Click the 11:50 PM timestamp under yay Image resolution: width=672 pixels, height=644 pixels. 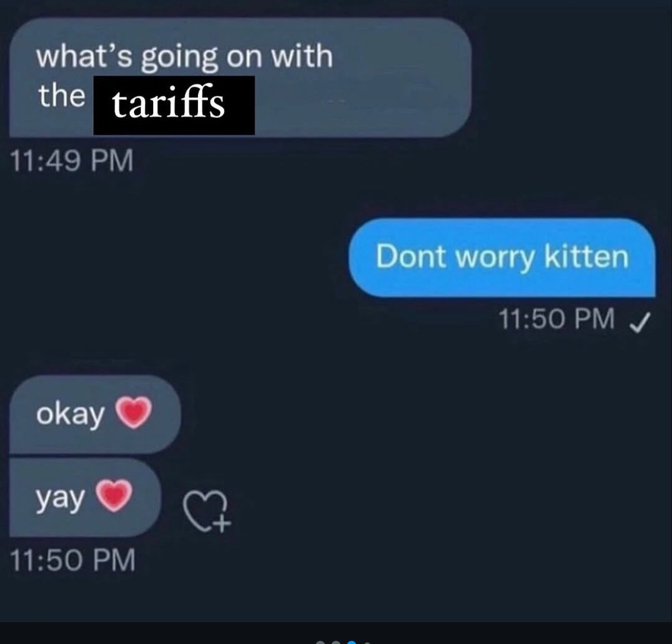(x=73, y=560)
